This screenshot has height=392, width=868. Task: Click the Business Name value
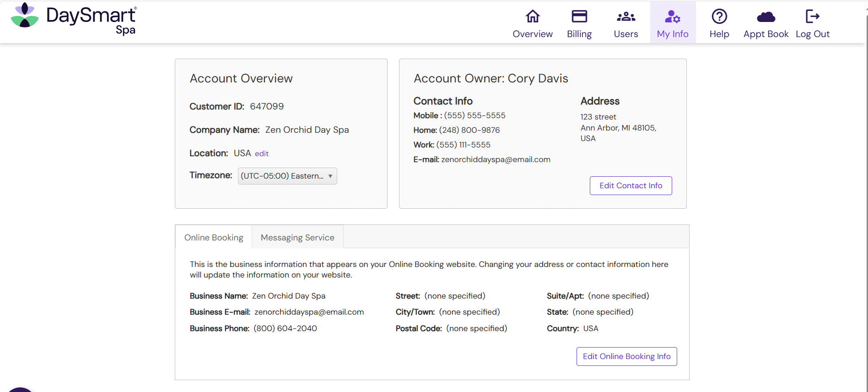click(289, 296)
